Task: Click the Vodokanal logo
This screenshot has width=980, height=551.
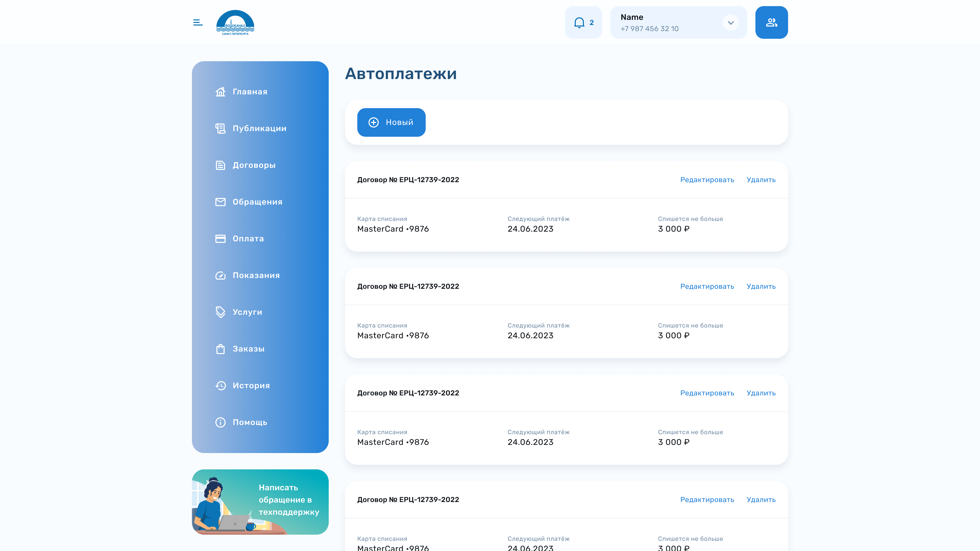Action: click(x=235, y=23)
